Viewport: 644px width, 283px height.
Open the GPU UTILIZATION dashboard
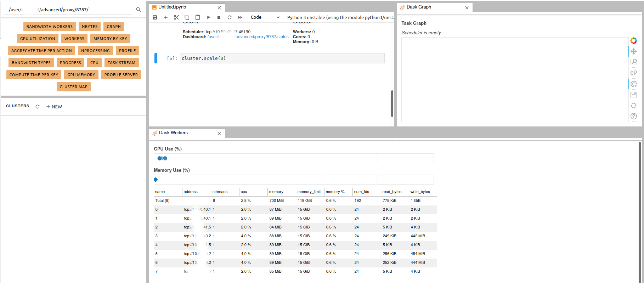[38, 39]
